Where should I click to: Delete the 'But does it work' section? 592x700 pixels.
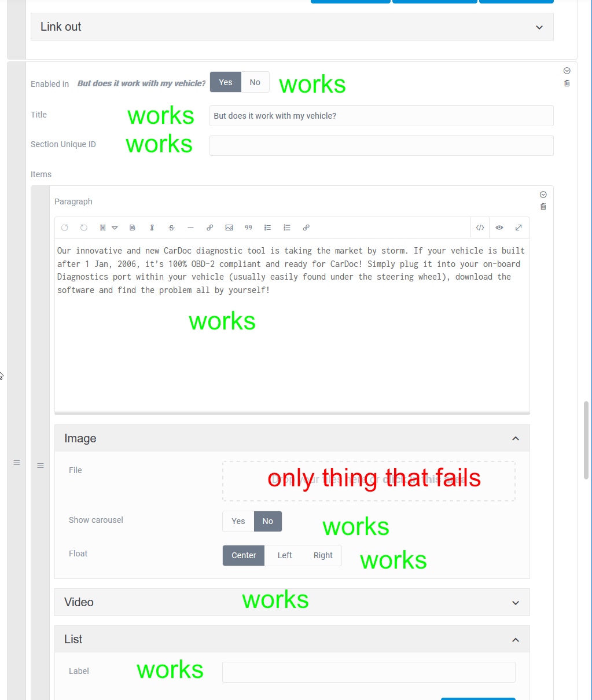click(567, 83)
